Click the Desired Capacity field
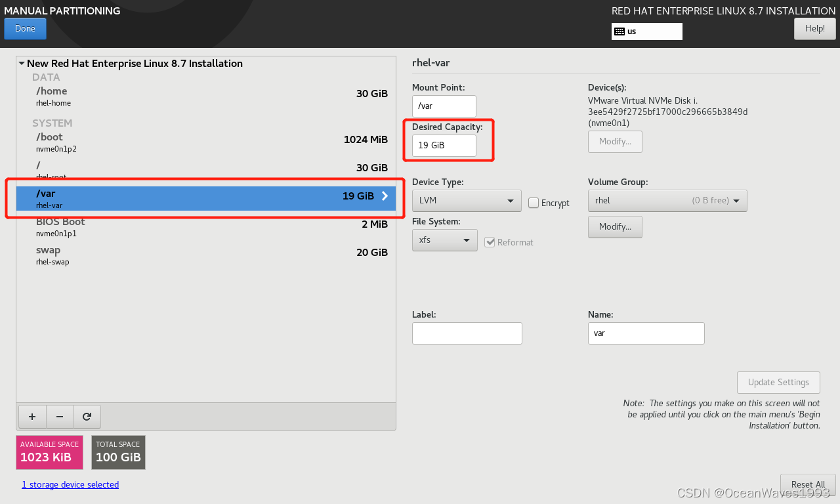Image resolution: width=840 pixels, height=504 pixels. tap(444, 146)
